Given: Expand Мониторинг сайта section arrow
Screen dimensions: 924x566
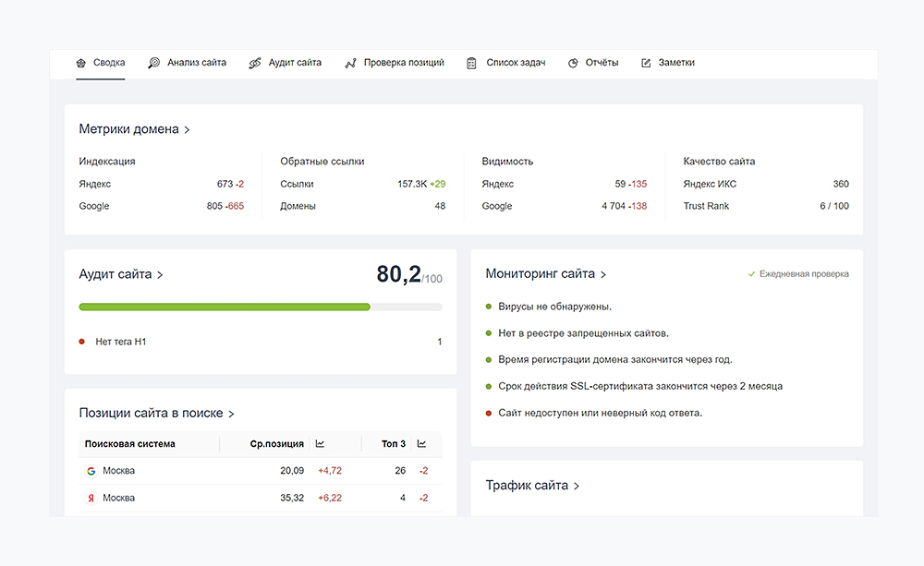Looking at the screenshot, I should coord(603,275).
